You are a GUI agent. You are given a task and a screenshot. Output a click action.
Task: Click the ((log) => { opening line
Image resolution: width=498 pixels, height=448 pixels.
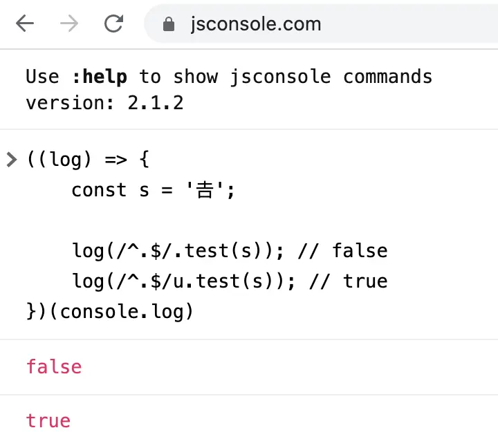[88, 160]
